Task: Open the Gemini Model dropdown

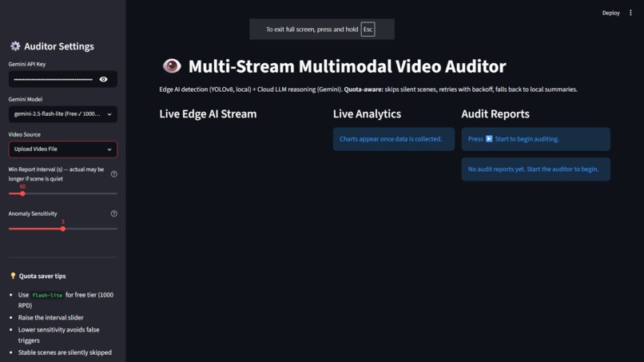Action: click(x=63, y=114)
